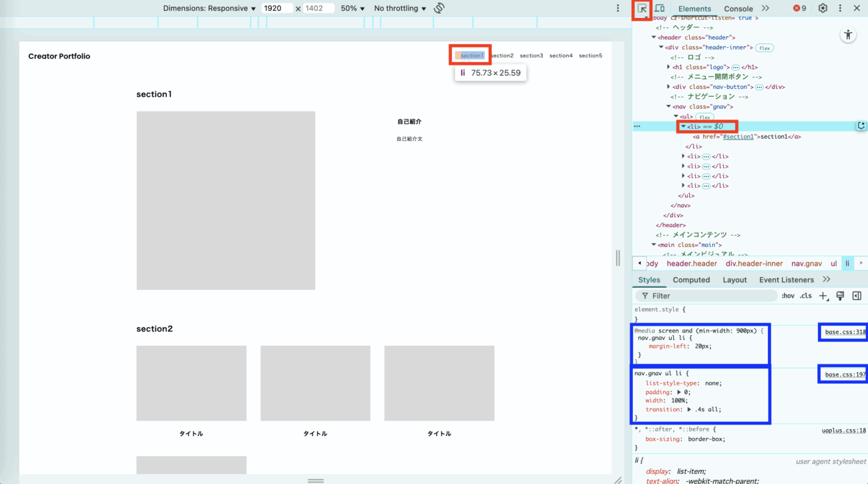Open the new style rule plus icon

tap(824, 296)
